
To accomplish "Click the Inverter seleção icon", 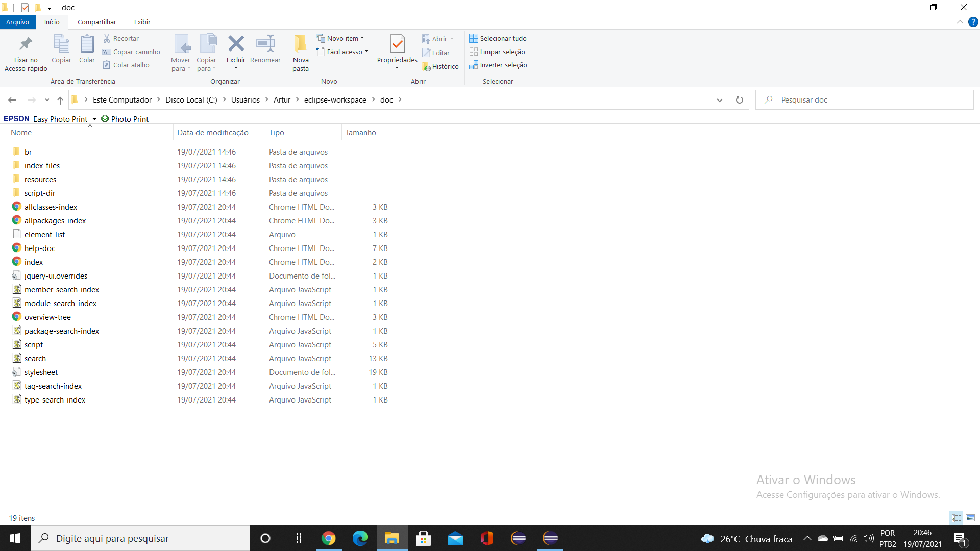I will tap(473, 65).
